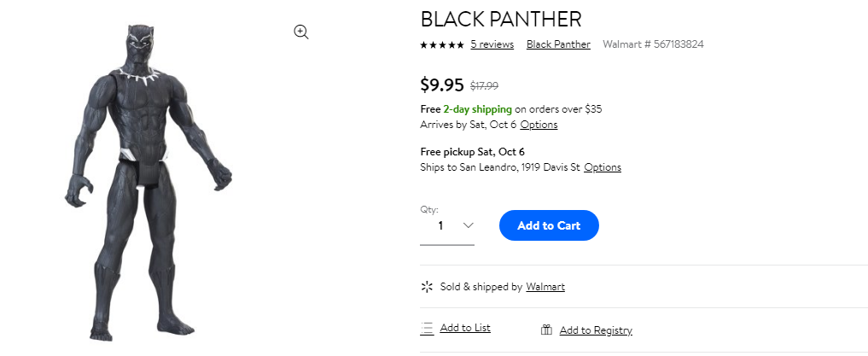The height and width of the screenshot is (356, 868).
Task: Click the 2-day shipping green text
Action: click(x=477, y=109)
